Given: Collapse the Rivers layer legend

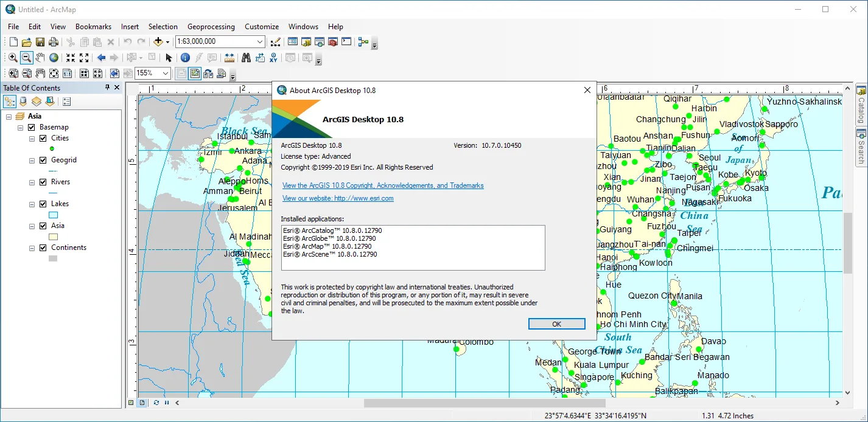Looking at the screenshot, I should click(x=32, y=182).
